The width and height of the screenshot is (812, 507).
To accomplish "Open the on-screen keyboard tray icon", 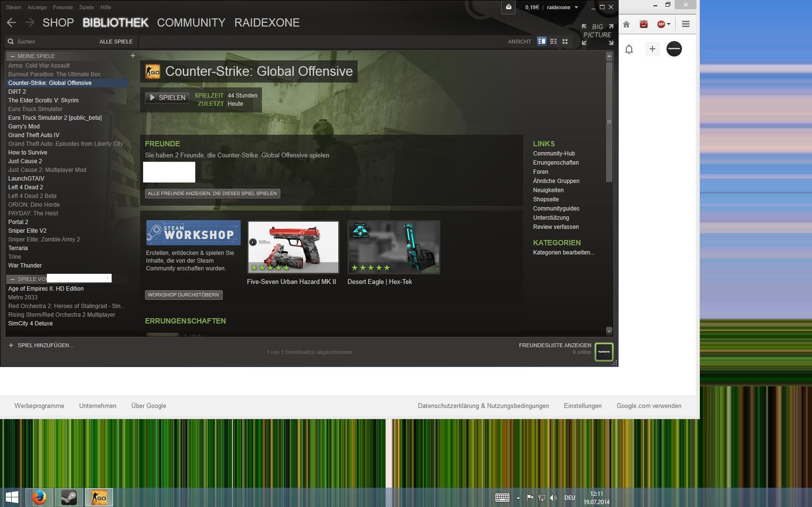I will (x=502, y=497).
